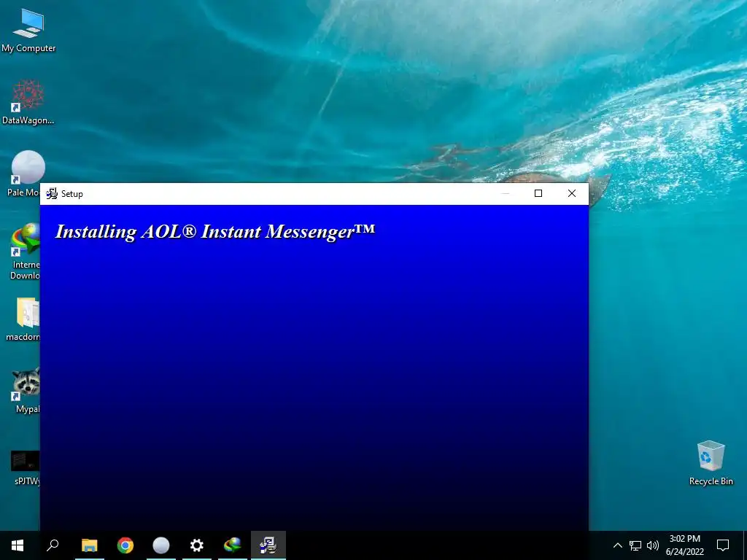
Task: Select the sPJTWy desktop file icon
Action: click(26, 469)
